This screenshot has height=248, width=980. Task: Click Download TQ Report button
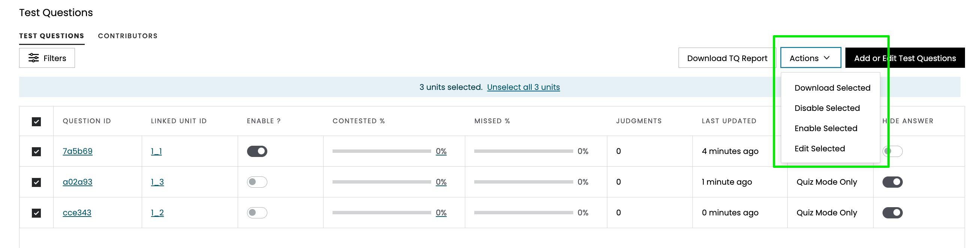pyautogui.click(x=727, y=58)
